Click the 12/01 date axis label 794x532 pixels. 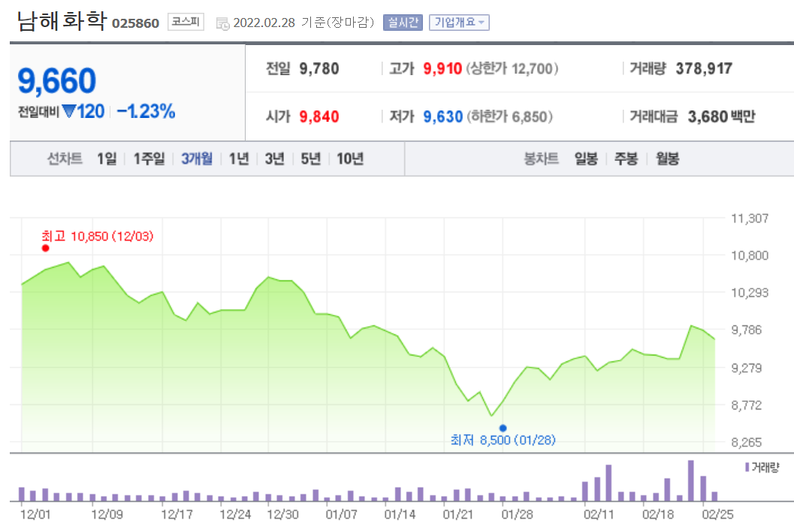(x=35, y=515)
